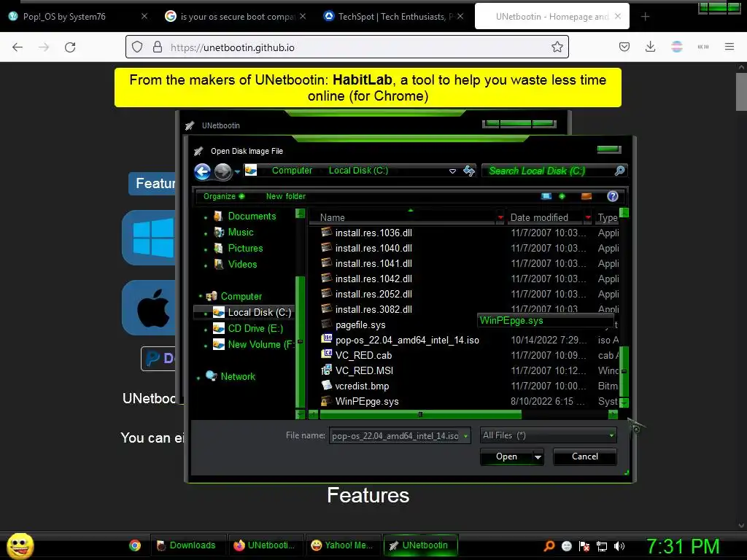Select Music in the navigation pane
Image resolution: width=747 pixels, height=560 pixels.
[241, 233]
